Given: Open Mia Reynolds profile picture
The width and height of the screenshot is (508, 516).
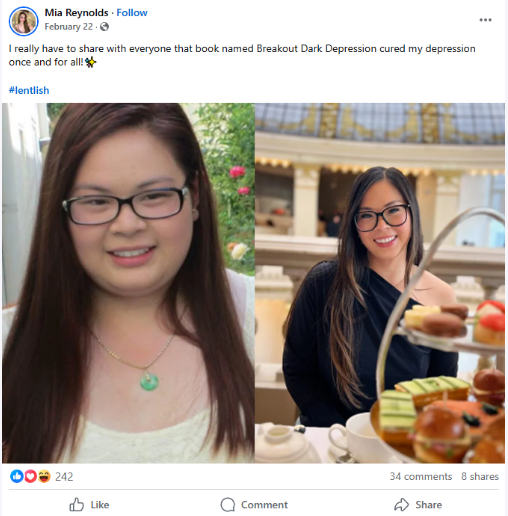Looking at the screenshot, I should 23,21.
